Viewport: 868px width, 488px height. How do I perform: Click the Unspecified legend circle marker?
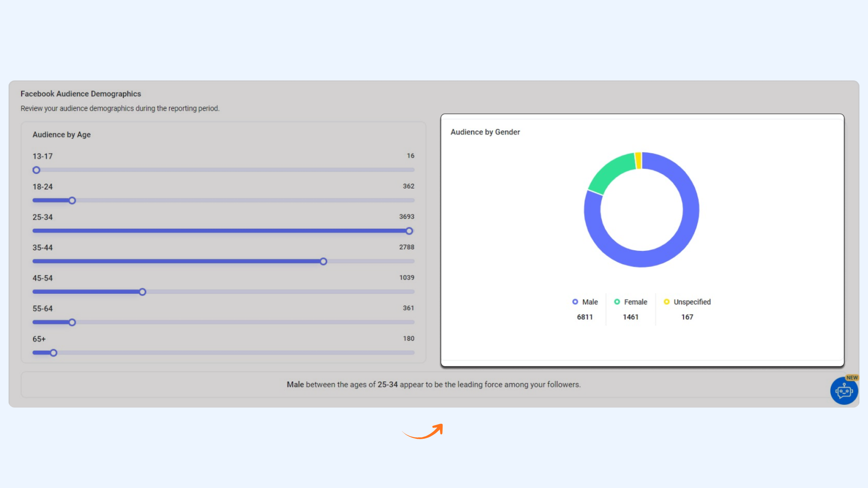click(x=666, y=302)
